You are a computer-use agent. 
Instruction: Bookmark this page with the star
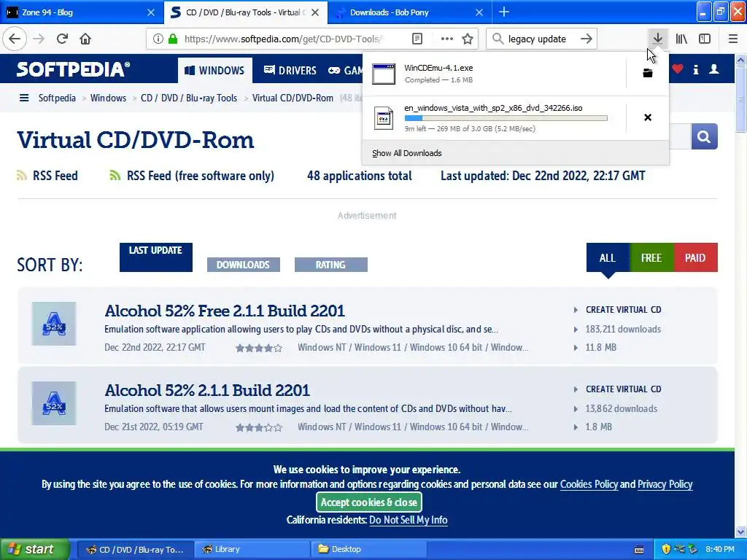pyautogui.click(x=468, y=39)
